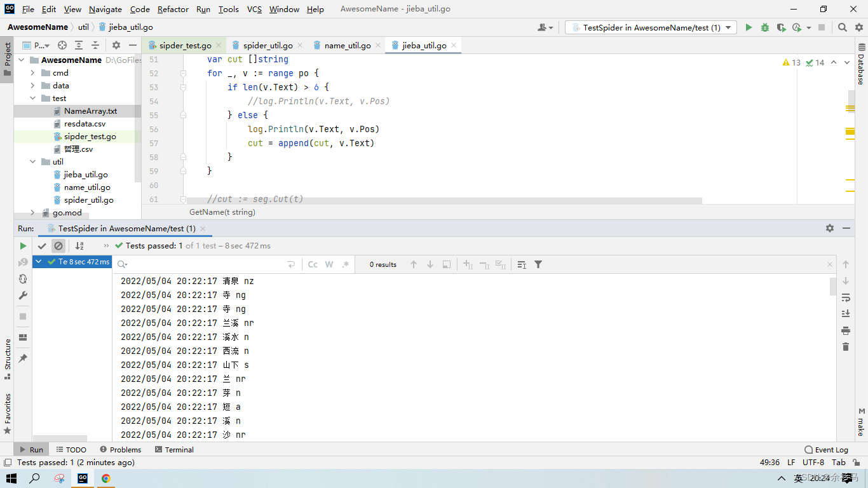The width and height of the screenshot is (868, 488).
Task: Collapse the util folder
Action: point(33,162)
